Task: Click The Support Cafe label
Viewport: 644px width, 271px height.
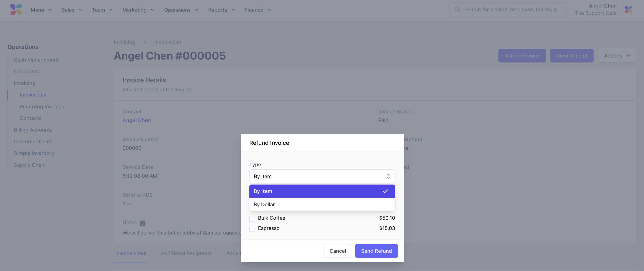Action: coord(595,13)
